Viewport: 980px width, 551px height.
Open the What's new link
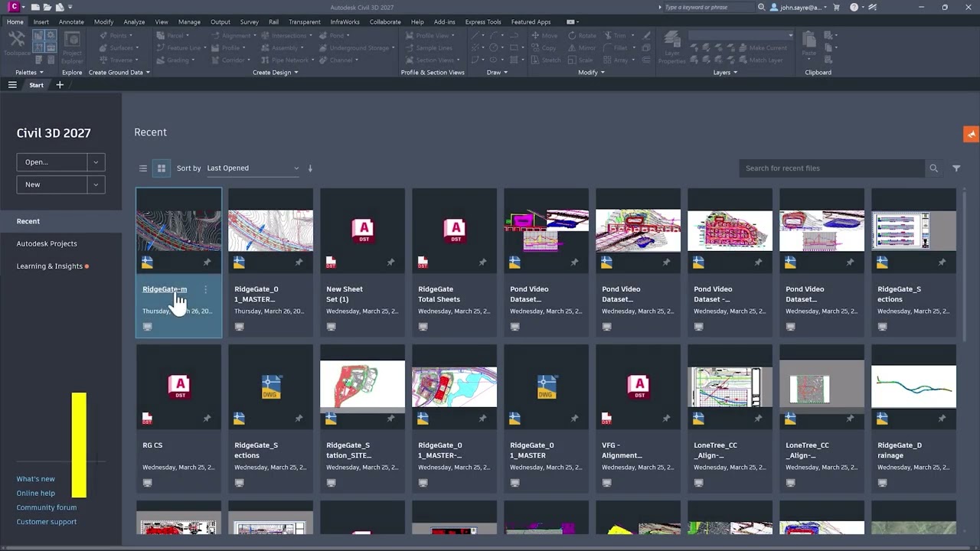[36, 479]
